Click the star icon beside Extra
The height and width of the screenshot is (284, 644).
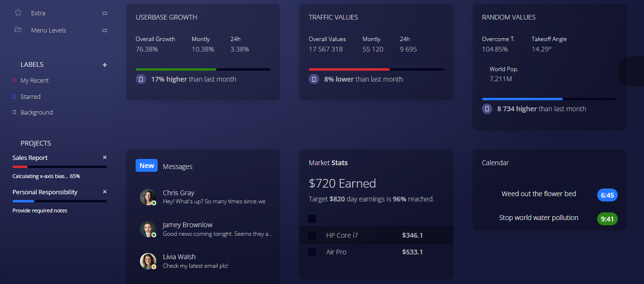[x=18, y=13]
